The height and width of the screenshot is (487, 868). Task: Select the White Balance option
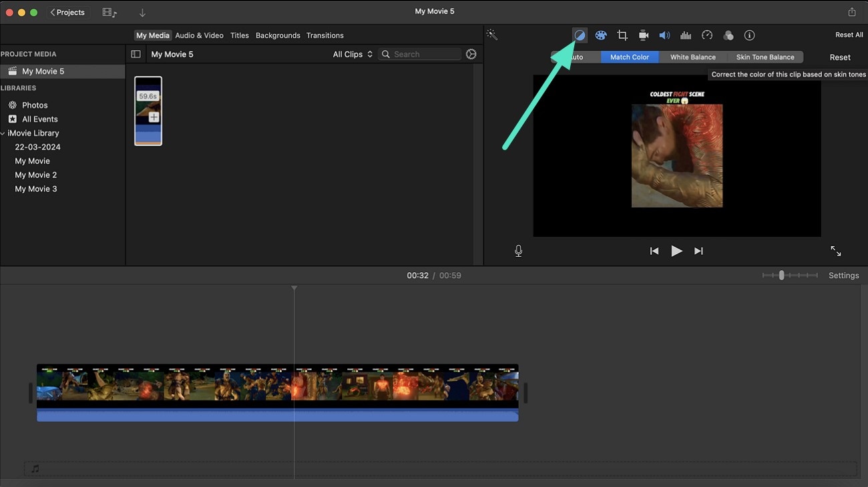[x=693, y=57]
